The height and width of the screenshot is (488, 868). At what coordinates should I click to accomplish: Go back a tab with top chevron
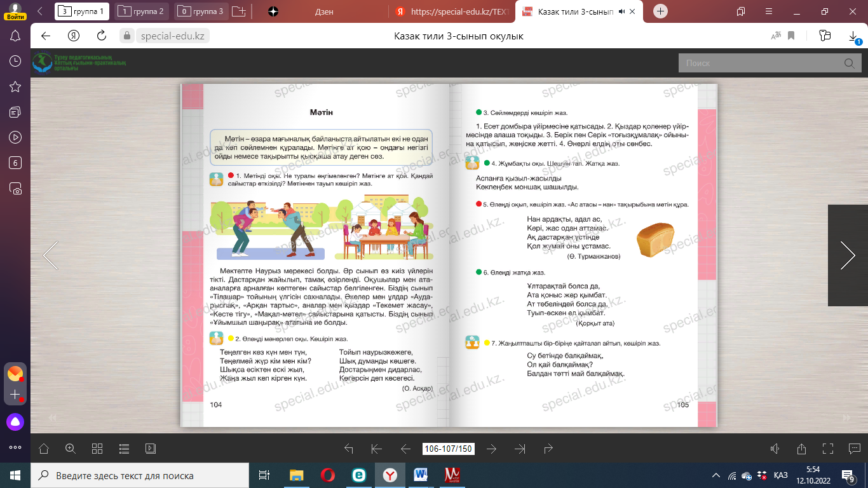[41, 11]
